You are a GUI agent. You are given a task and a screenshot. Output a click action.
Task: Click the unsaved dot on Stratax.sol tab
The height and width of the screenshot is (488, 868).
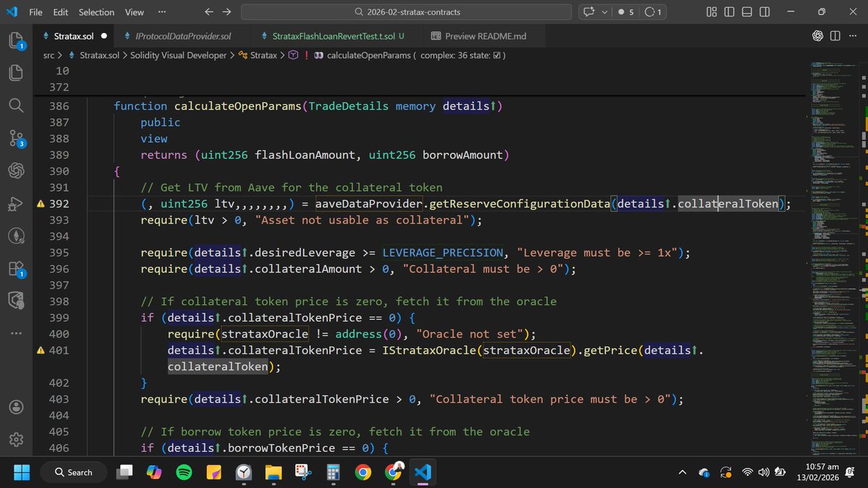104,36
